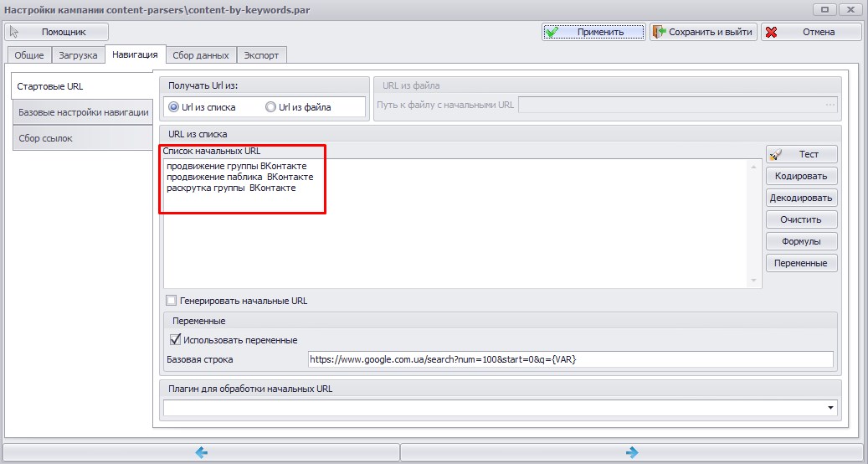
Task: Go back with the left blue arrow
Action: [202, 452]
